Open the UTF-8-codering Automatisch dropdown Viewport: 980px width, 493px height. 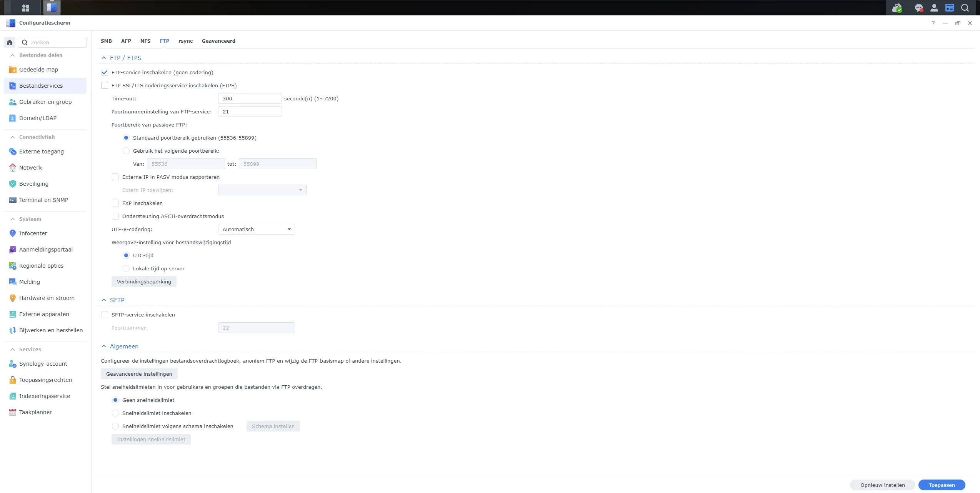256,229
